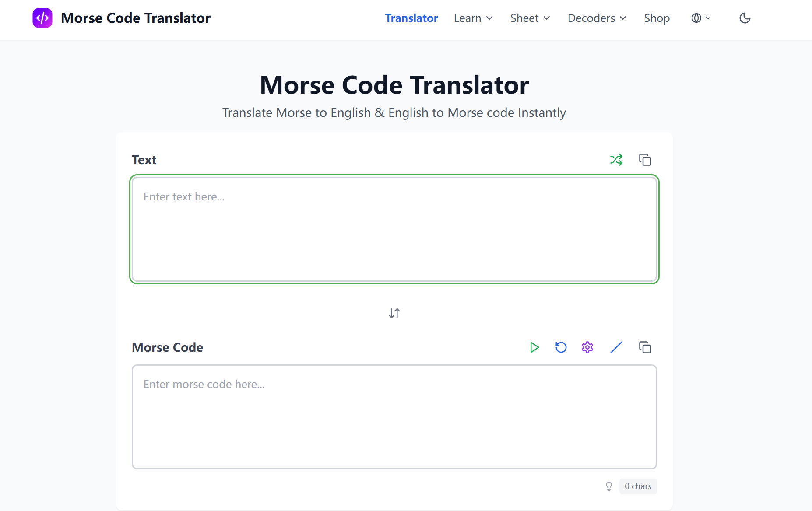Viewport: 812px width, 511px height.
Task: Select the Translator tab
Action: pyautogui.click(x=411, y=18)
